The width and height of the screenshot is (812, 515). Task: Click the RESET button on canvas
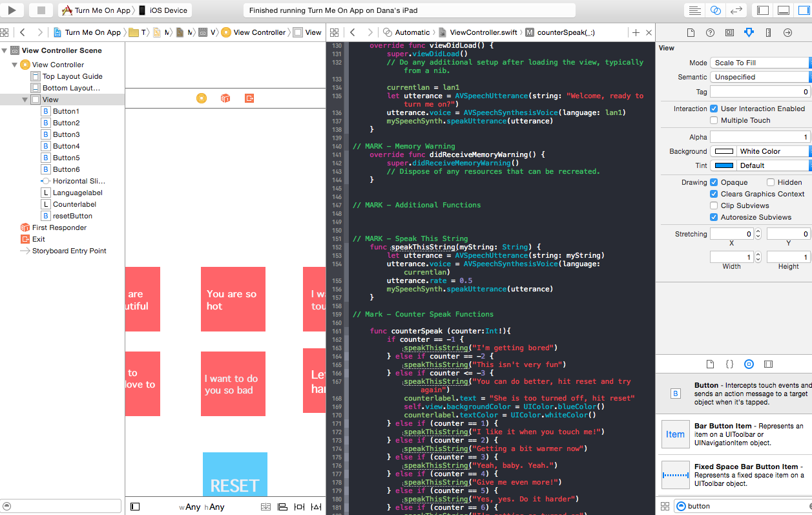point(234,485)
